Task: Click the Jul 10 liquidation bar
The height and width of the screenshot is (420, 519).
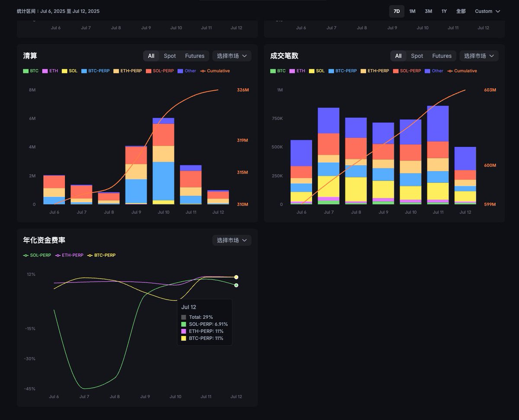Action: pos(163,161)
